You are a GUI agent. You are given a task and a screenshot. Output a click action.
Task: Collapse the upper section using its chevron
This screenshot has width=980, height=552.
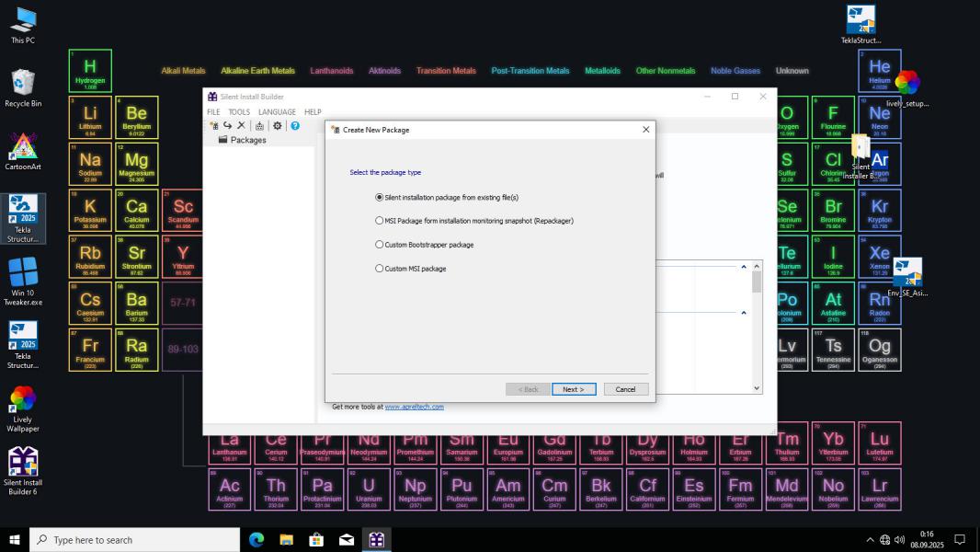point(744,267)
